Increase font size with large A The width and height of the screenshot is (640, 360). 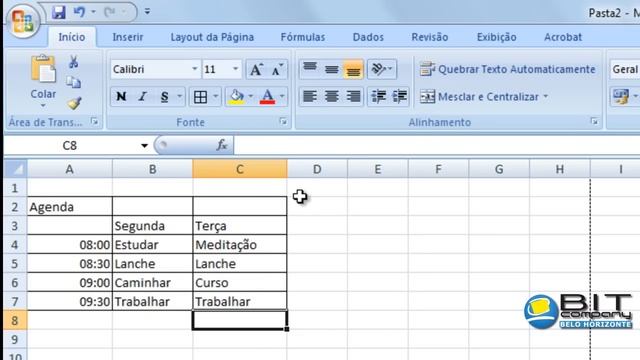click(x=256, y=69)
